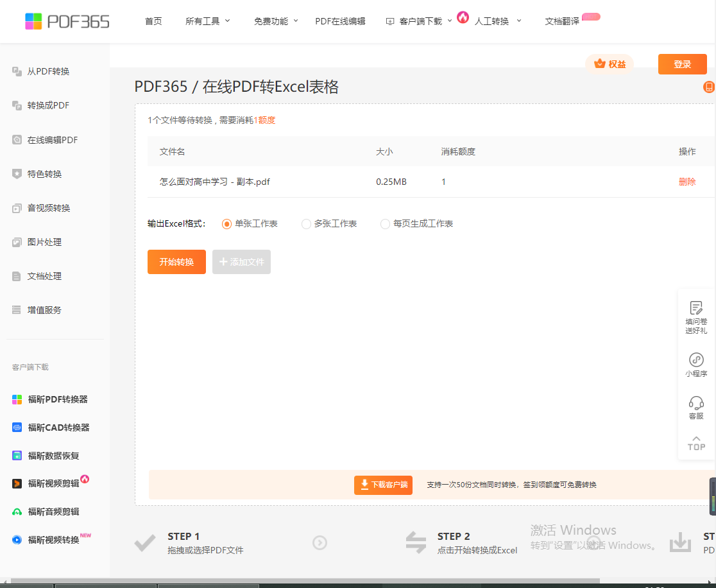Screen dimensions: 716x588
Task: Open the 填问卷送好礼 survey icon
Action: pos(696,307)
